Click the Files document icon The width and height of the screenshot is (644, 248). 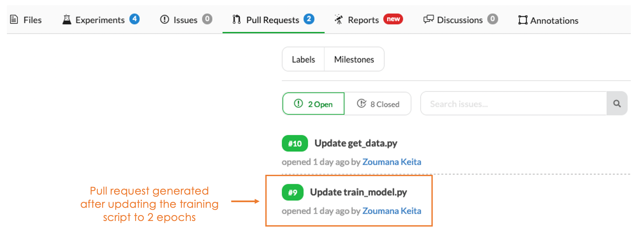[14, 19]
